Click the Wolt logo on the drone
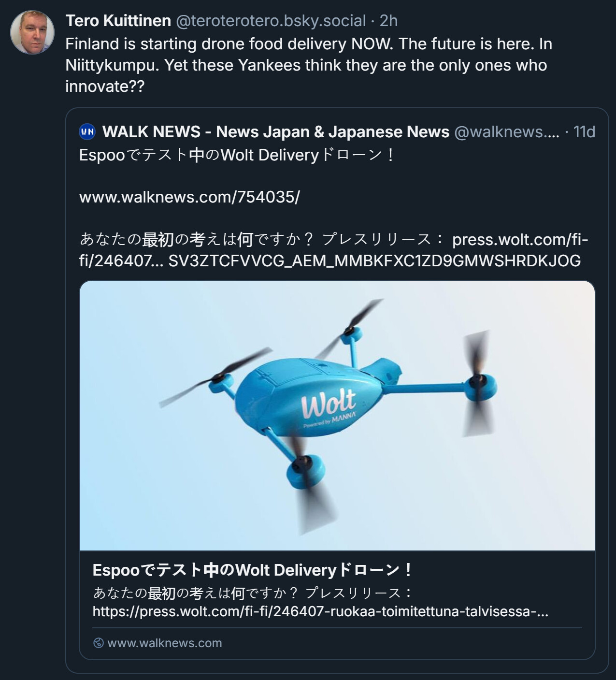This screenshot has height=680, width=616. (329, 403)
